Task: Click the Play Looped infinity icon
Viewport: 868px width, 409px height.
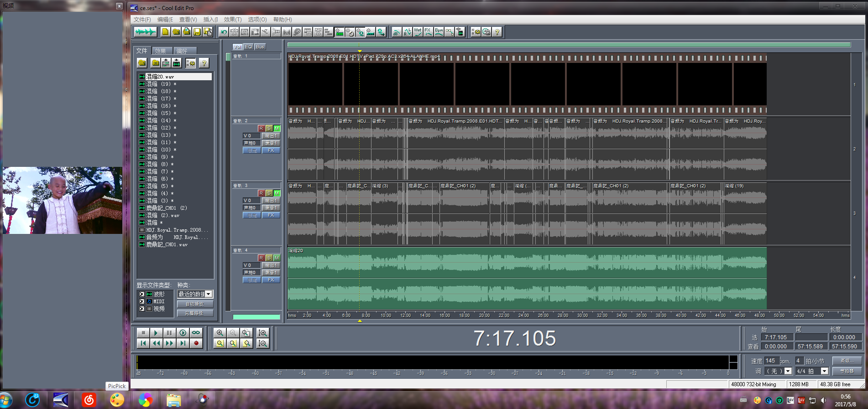Action: (196, 333)
